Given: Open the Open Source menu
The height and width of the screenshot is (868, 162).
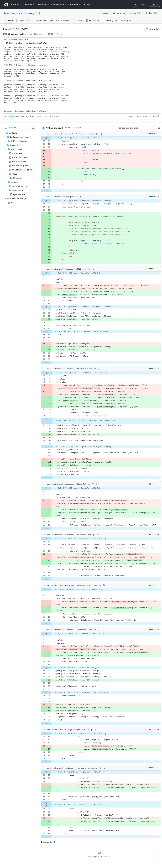Looking at the screenshot, I should click(x=59, y=5).
